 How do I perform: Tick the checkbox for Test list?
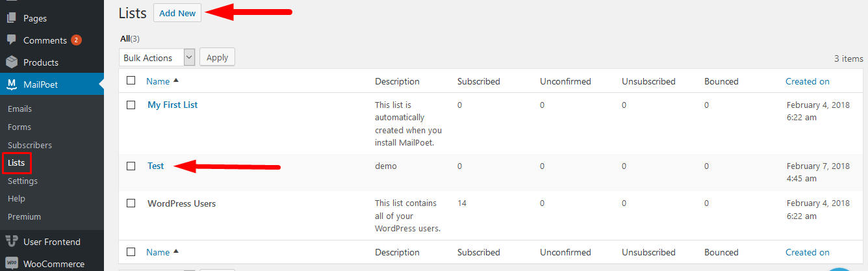click(x=131, y=166)
